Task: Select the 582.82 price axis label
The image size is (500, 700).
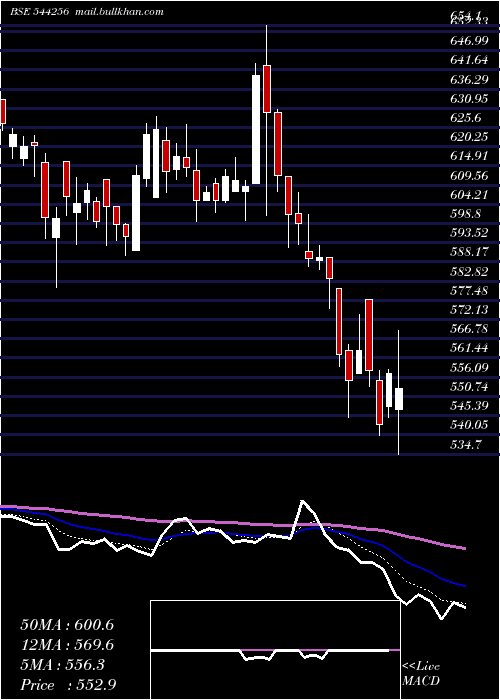Action: tap(468, 271)
